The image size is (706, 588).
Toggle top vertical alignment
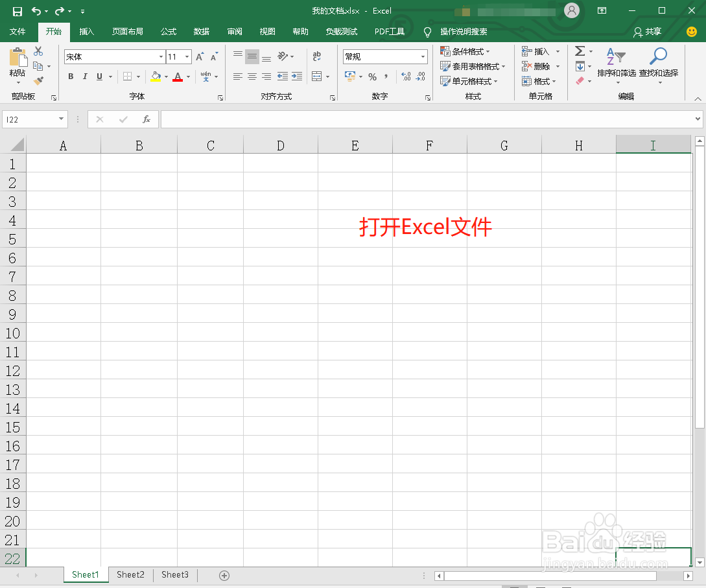[x=238, y=56]
